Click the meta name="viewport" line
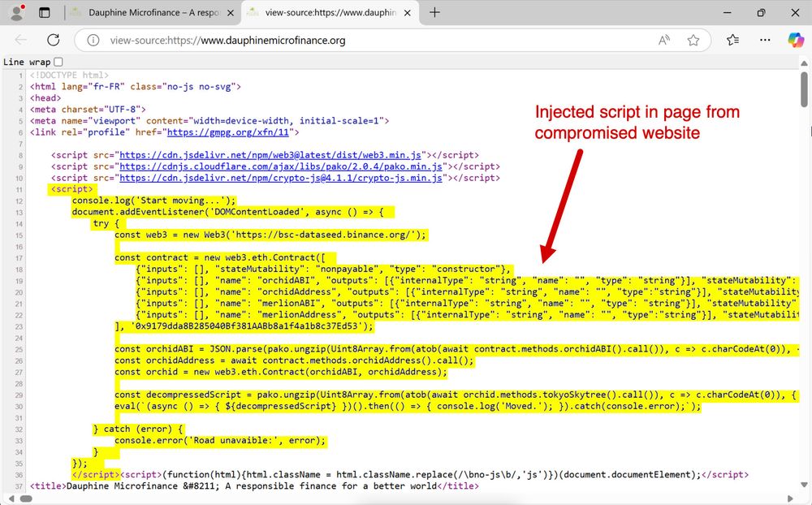The image size is (812, 505). pos(209,121)
